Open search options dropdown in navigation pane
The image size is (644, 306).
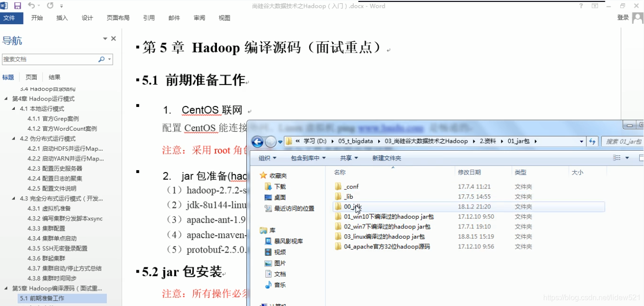[x=110, y=59]
